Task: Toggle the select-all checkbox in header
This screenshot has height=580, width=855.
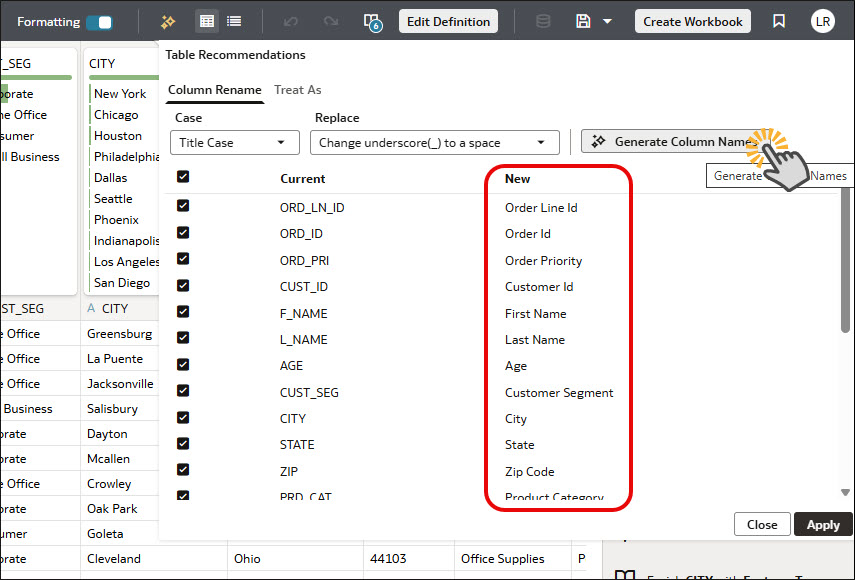Action: click(x=183, y=177)
